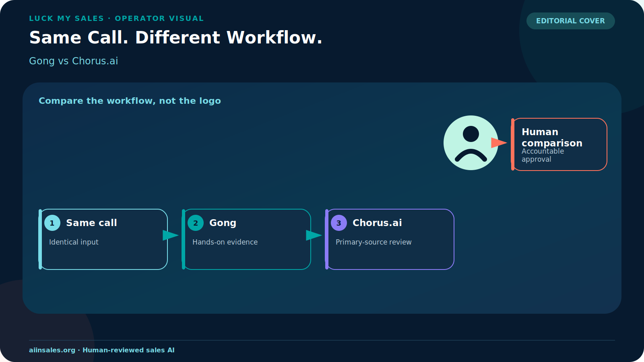644x362 pixels.
Task: Click the arrow from Same call to Gong
Action: (171, 235)
